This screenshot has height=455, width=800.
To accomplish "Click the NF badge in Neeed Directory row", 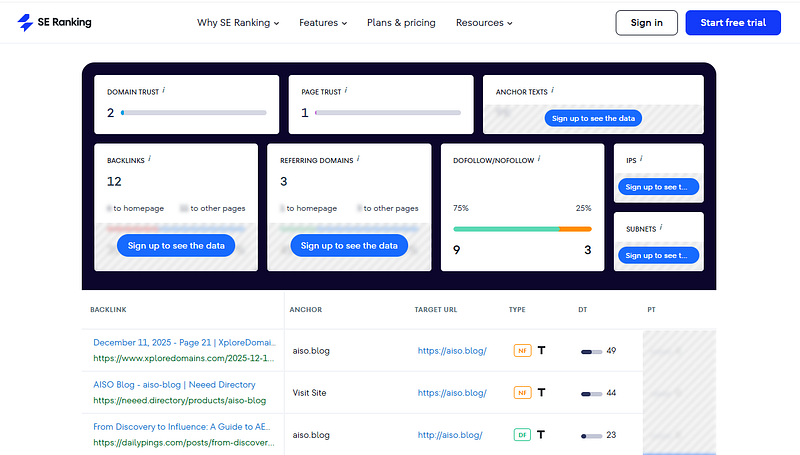I will tap(522, 393).
